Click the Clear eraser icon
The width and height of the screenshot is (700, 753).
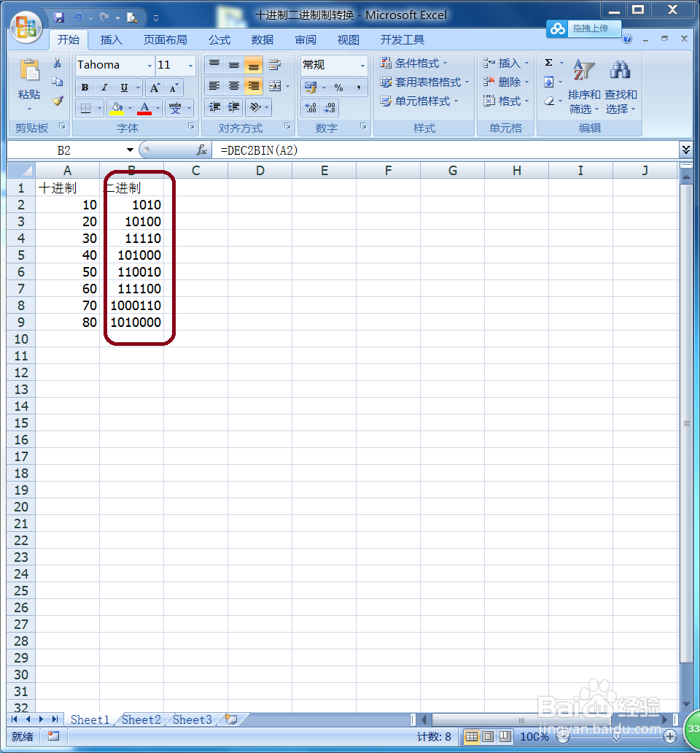click(549, 101)
